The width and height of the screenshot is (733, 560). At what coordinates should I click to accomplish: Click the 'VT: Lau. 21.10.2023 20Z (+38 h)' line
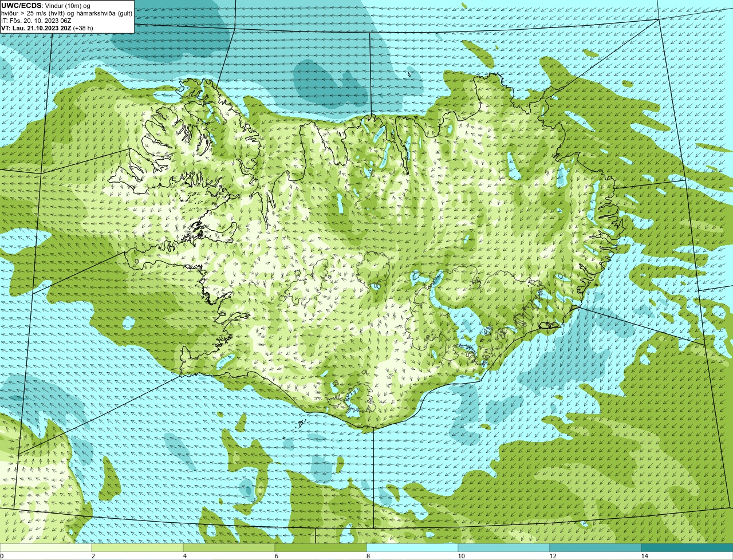click(x=47, y=28)
